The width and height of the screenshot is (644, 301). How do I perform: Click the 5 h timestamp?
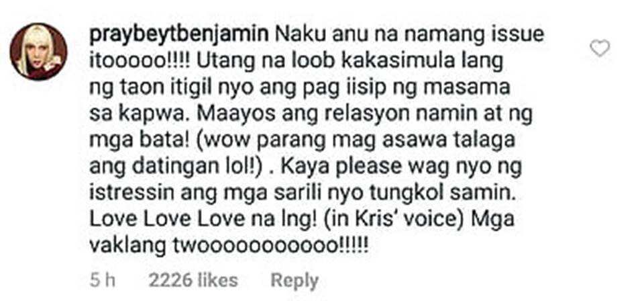102,280
